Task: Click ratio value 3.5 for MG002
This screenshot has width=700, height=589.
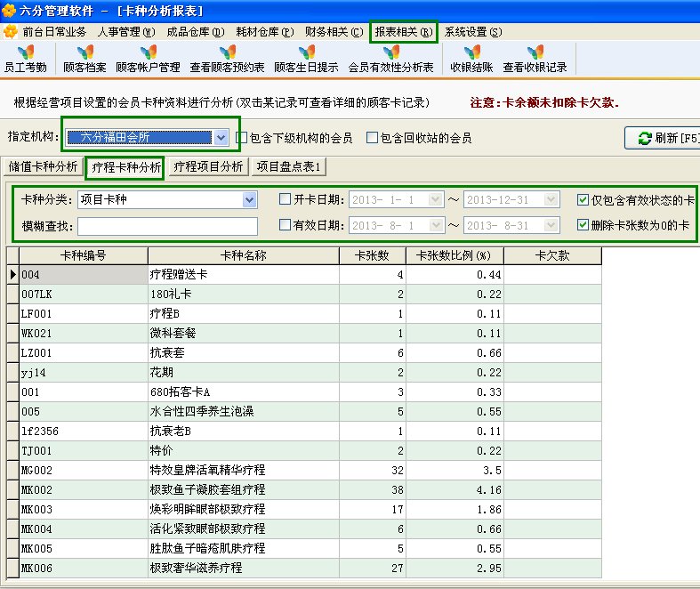Action: (455, 471)
